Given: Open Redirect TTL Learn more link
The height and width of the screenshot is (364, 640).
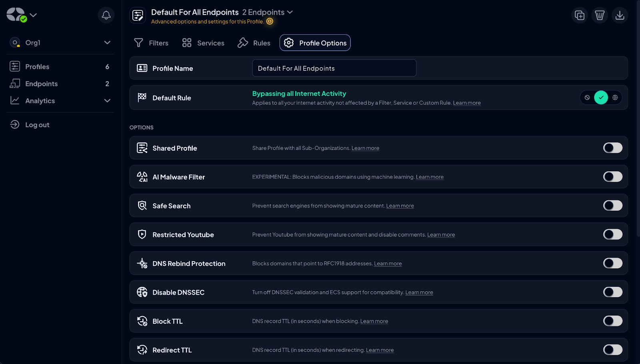Looking at the screenshot, I should click(x=380, y=350).
